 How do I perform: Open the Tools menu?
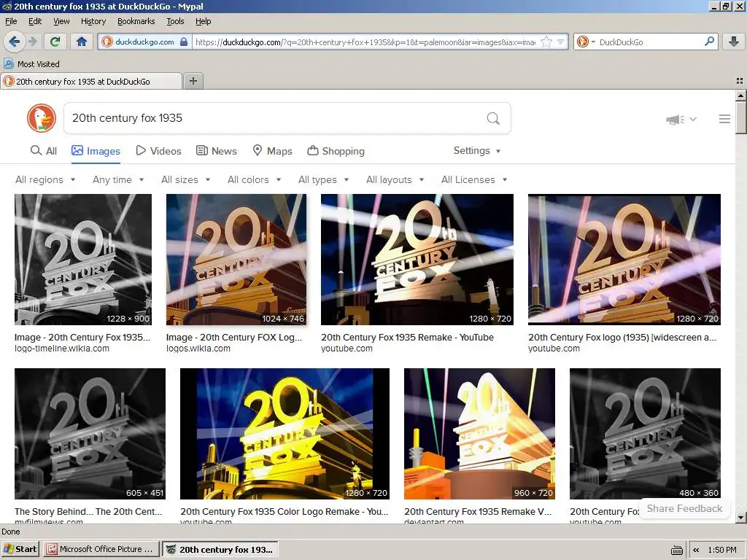tap(175, 21)
